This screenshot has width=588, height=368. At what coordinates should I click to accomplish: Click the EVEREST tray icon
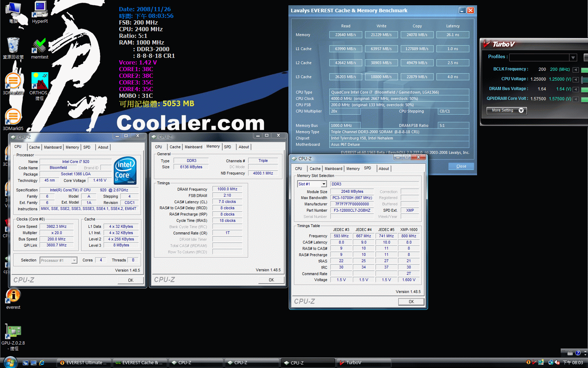click(x=528, y=362)
